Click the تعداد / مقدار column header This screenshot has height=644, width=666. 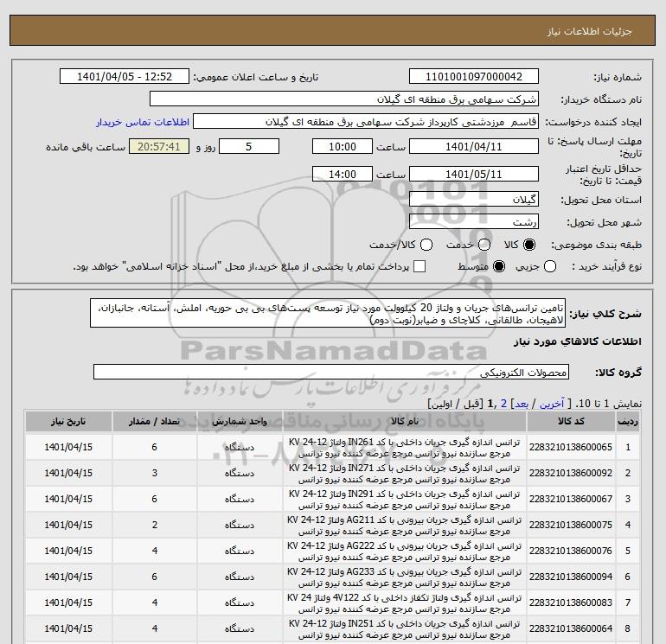[x=154, y=421]
